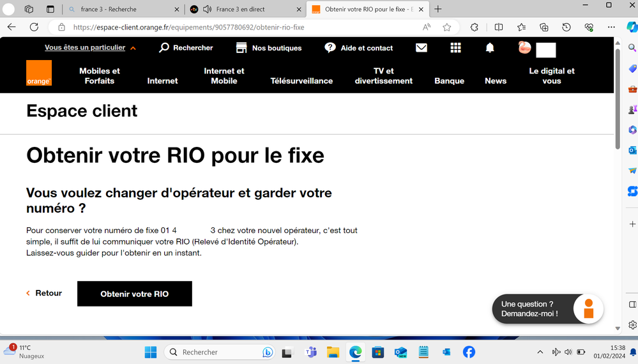Open the sidebar Outlook icon
Image resolution: width=638 pixels, height=364 pixels.
click(x=632, y=150)
